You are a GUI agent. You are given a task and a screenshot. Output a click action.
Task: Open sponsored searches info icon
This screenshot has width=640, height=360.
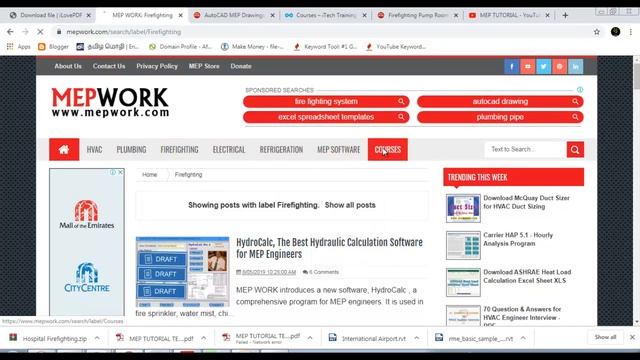coord(580,89)
